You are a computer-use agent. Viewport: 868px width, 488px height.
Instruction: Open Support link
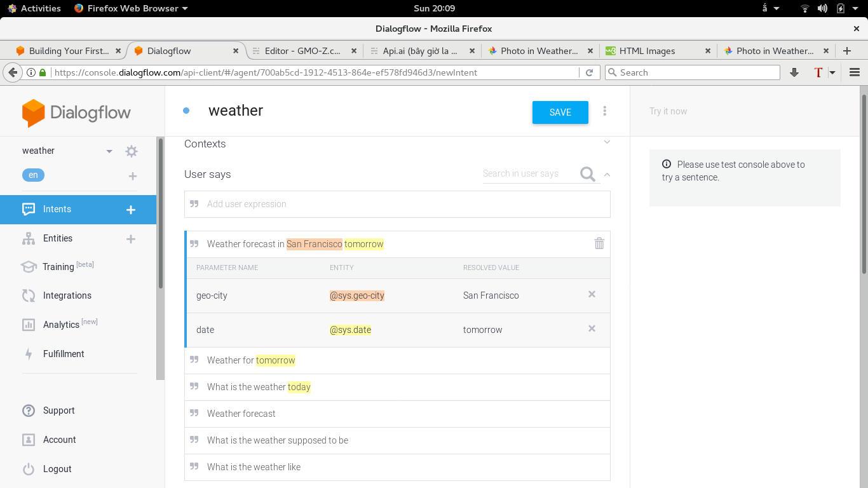coord(59,410)
